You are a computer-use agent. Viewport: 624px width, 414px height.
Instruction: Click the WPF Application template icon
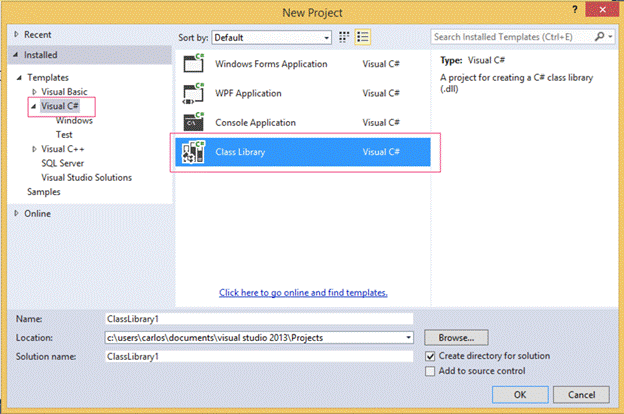(x=192, y=94)
